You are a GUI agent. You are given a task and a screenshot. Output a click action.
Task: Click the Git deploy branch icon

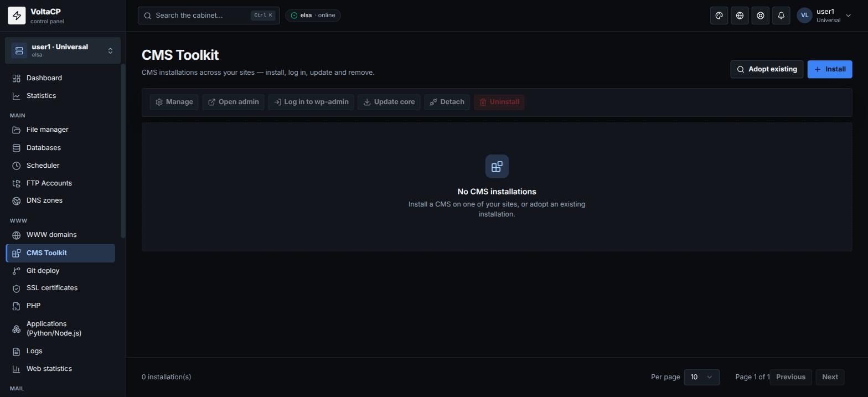pos(17,271)
